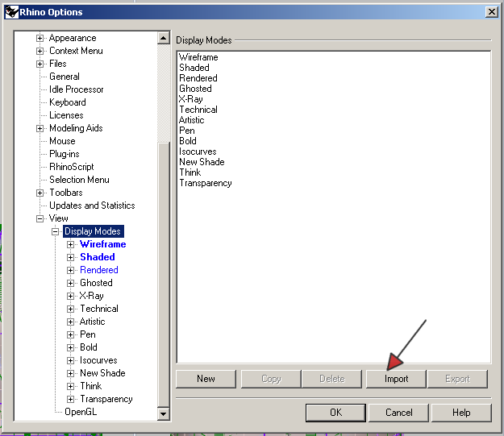504x436 pixels.
Task: Select Rendered in the Display Modes list
Action: [198, 78]
